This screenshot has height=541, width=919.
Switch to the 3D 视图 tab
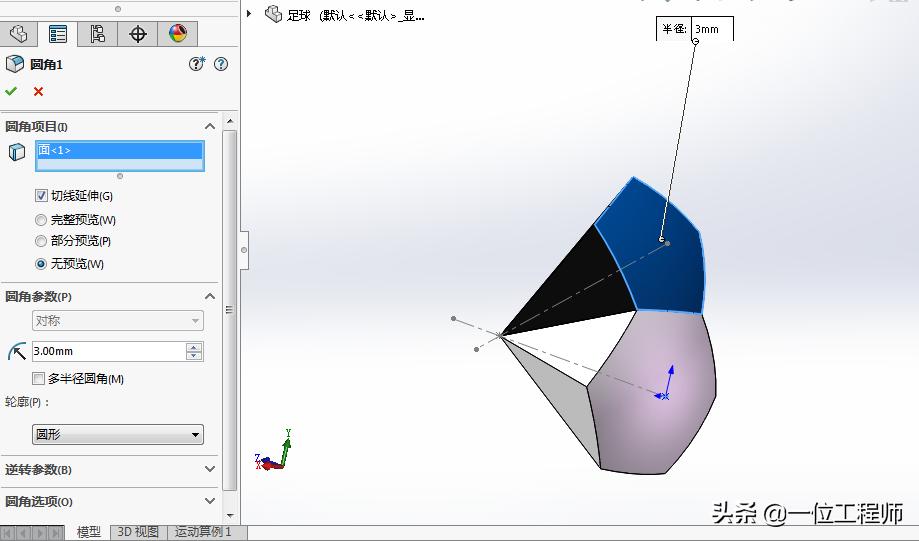[x=138, y=532]
